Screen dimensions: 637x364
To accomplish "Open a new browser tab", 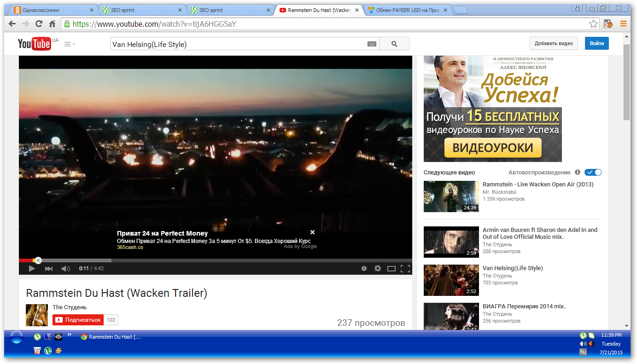I will pyautogui.click(x=460, y=10).
